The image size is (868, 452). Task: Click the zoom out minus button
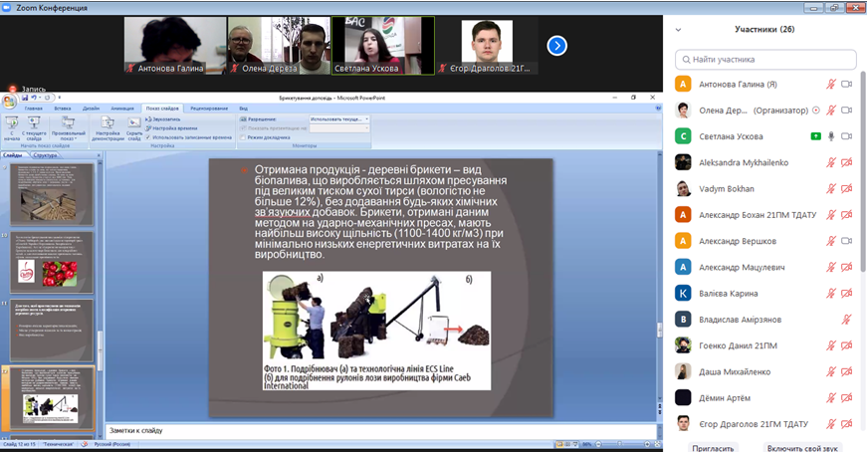click(x=598, y=444)
